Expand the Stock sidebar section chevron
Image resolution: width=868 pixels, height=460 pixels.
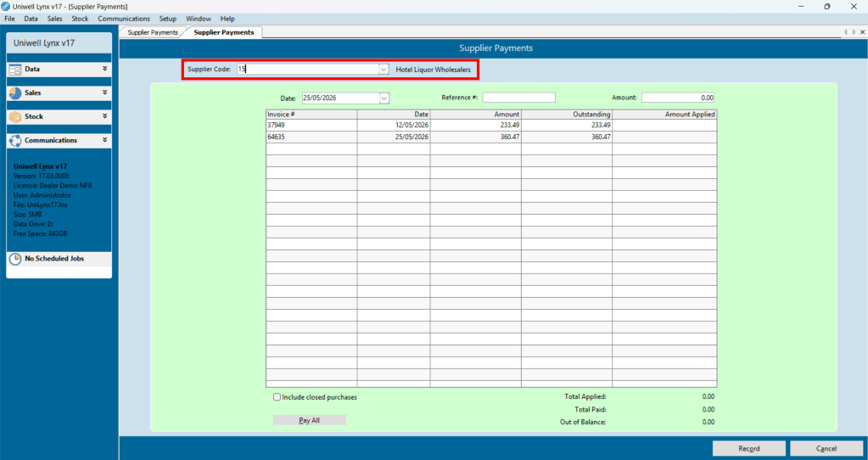(104, 116)
